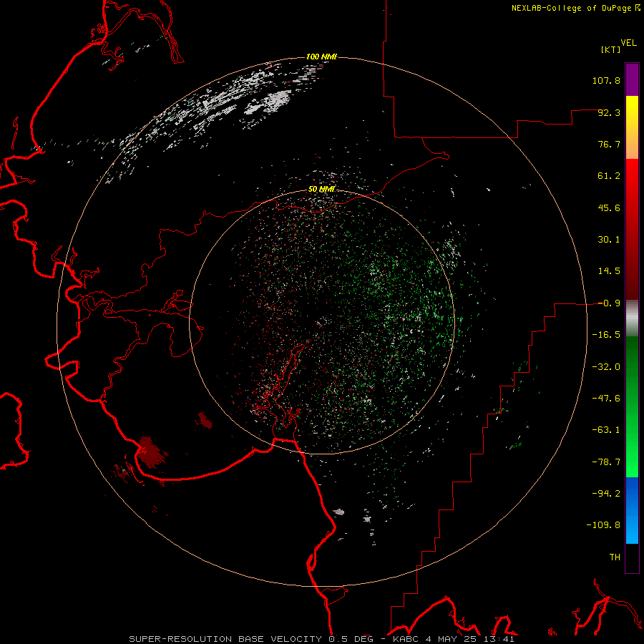Select the -63.1 value on velocity scale
Viewport: 644px width, 644px height.
coord(606,430)
